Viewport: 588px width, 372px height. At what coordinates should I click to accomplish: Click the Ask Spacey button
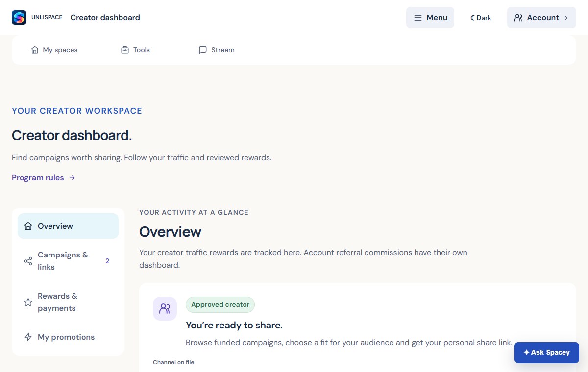(x=547, y=352)
